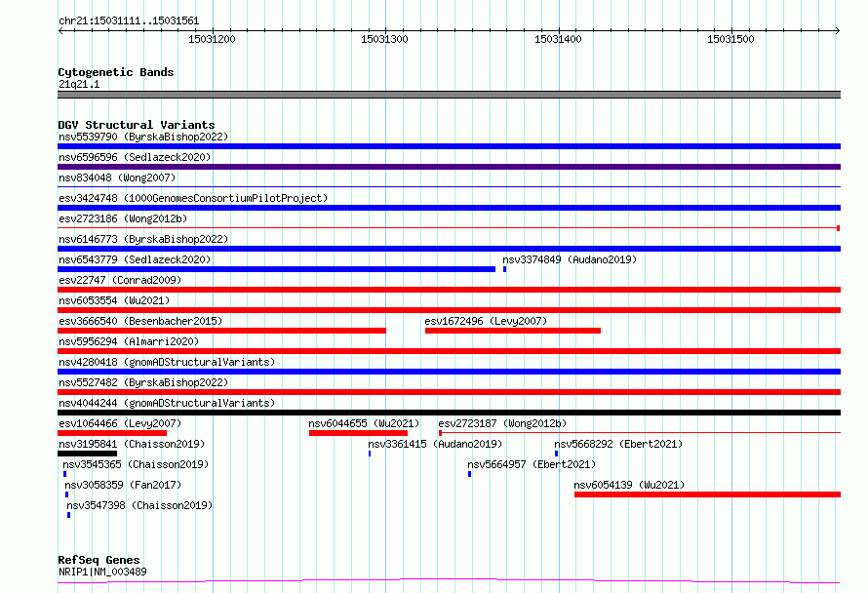Click the 21q21.1 cytogenetic band bar
Image resolution: width=868 pixels, height=593 pixels.
pos(449,95)
